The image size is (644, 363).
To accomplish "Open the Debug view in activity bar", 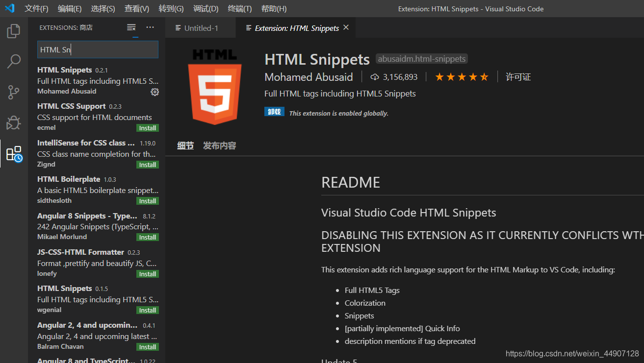I will point(14,123).
